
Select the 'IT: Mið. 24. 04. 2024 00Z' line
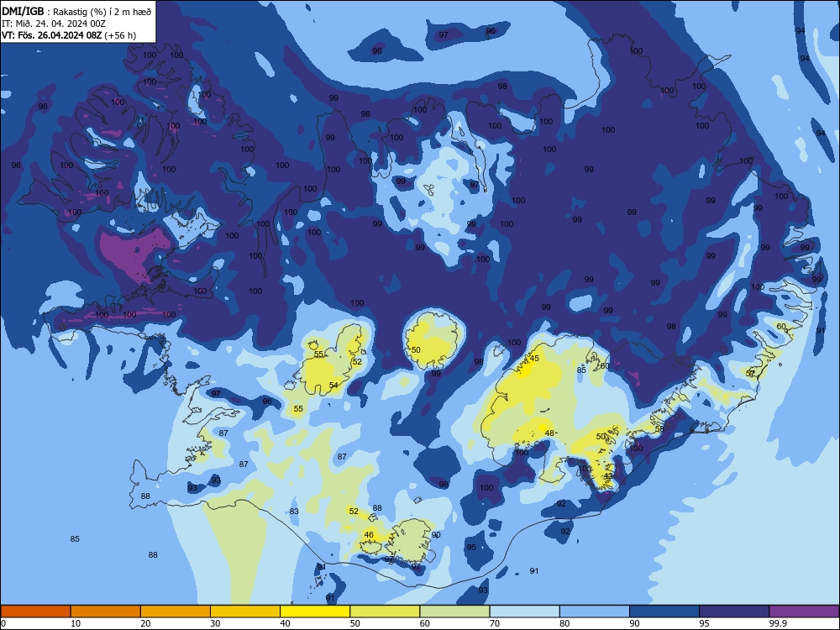click(x=54, y=24)
